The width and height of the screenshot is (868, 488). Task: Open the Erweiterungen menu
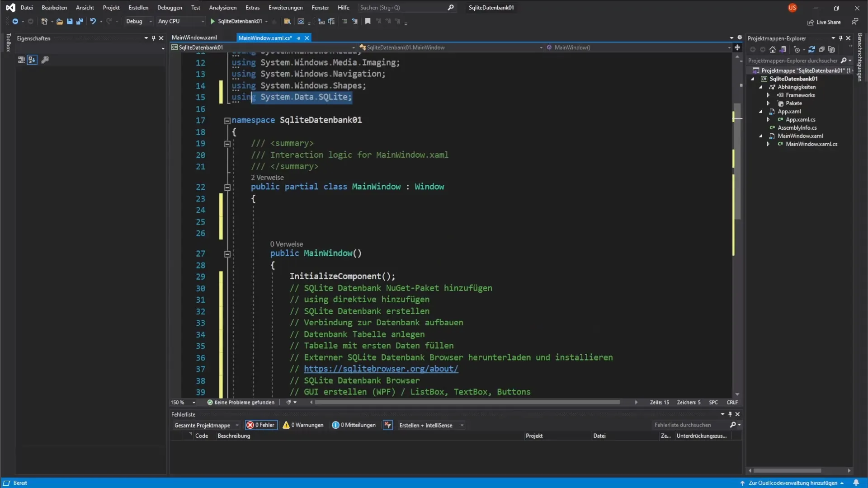(285, 8)
